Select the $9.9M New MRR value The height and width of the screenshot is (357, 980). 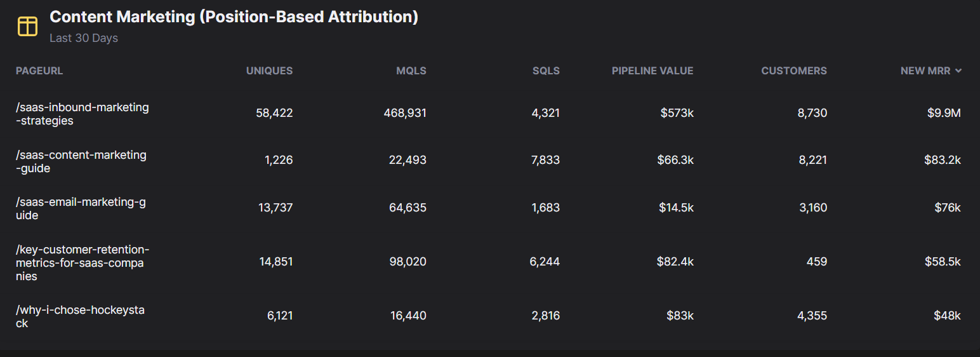click(944, 113)
